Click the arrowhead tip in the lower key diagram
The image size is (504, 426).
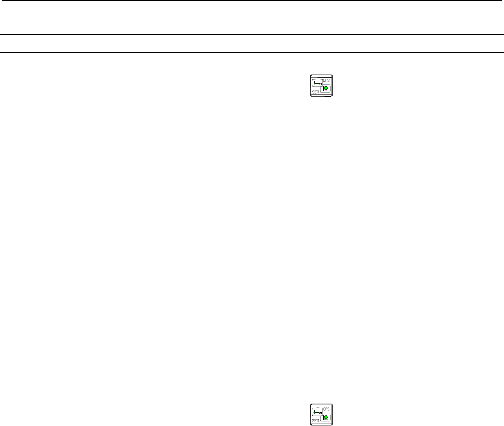(321, 413)
